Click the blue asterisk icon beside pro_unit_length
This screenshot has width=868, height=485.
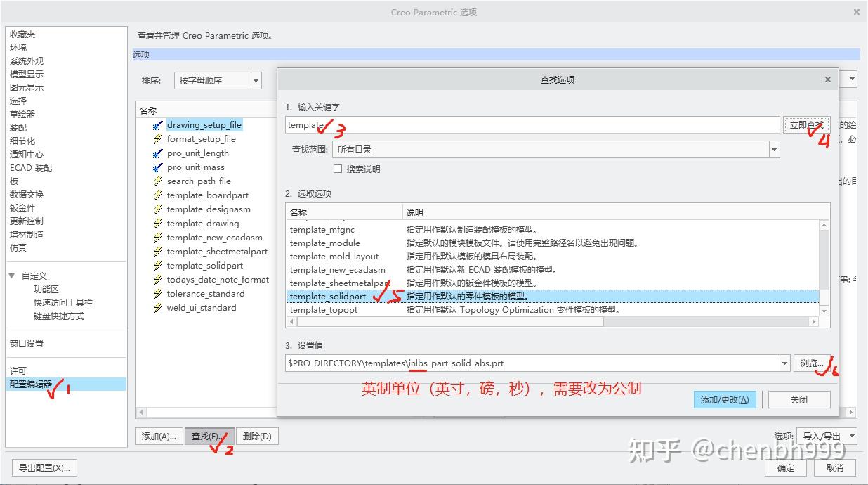(x=159, y=153)
